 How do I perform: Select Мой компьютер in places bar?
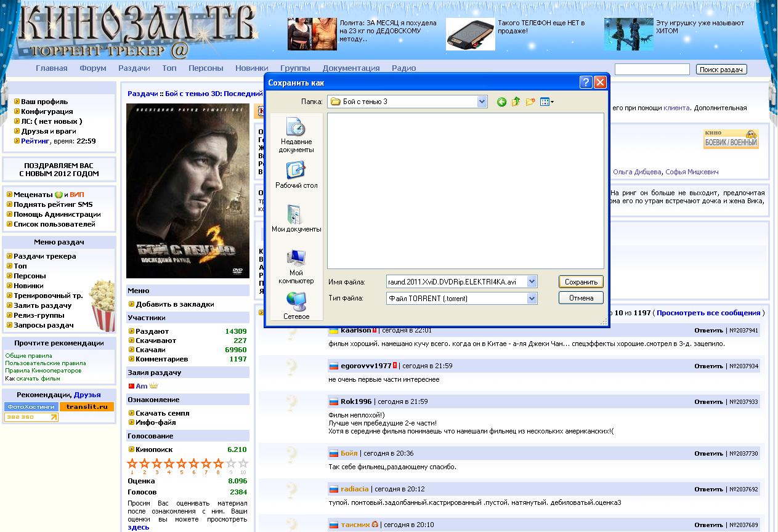296,265
